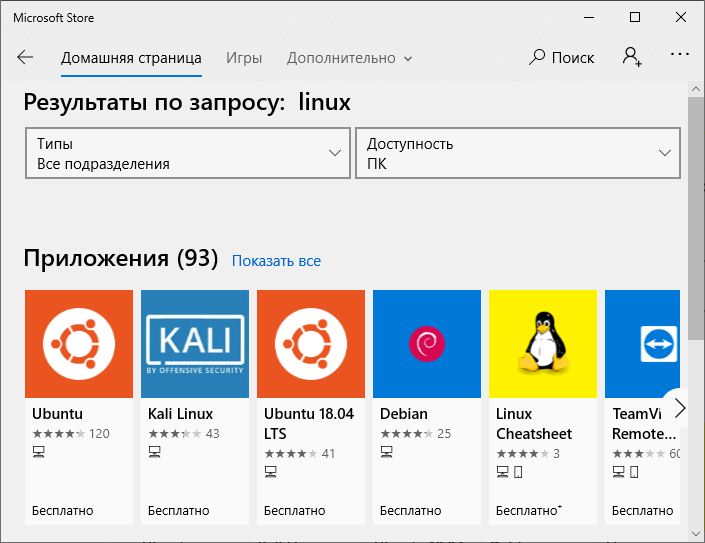Click Бесплатно under Ubuntu 18.04 LTS

coord(294,511)
